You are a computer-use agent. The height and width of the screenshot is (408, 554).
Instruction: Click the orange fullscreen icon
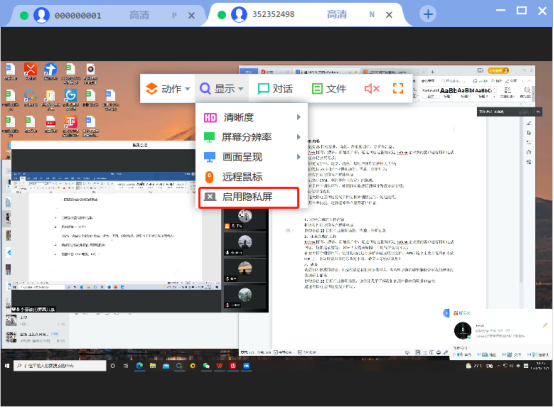click(398, 88)
